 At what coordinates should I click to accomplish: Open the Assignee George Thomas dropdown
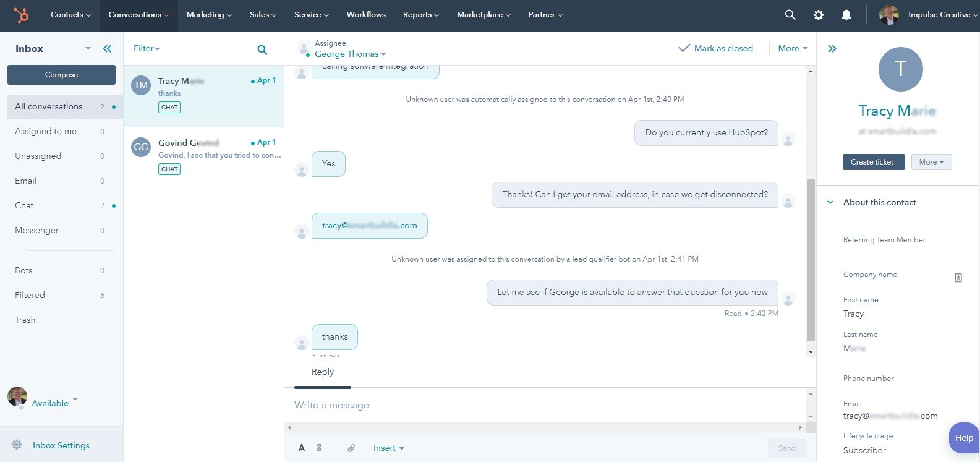pos(350,54)
